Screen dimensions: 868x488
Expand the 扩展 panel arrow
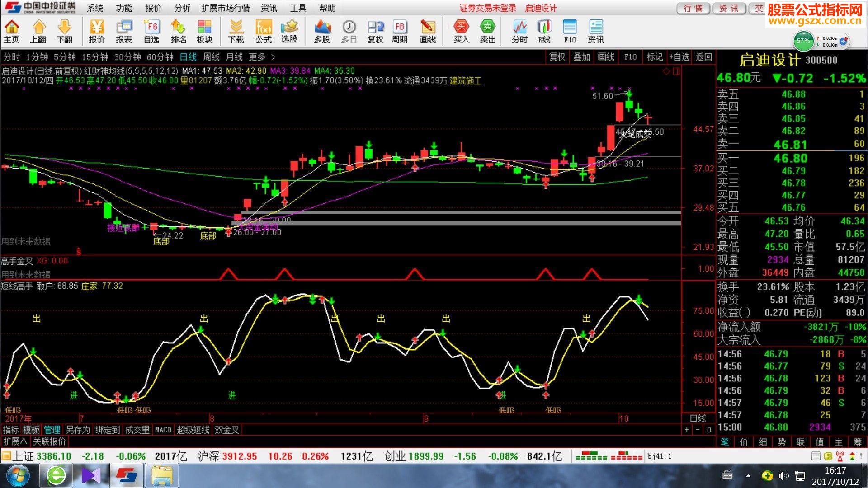15,441
